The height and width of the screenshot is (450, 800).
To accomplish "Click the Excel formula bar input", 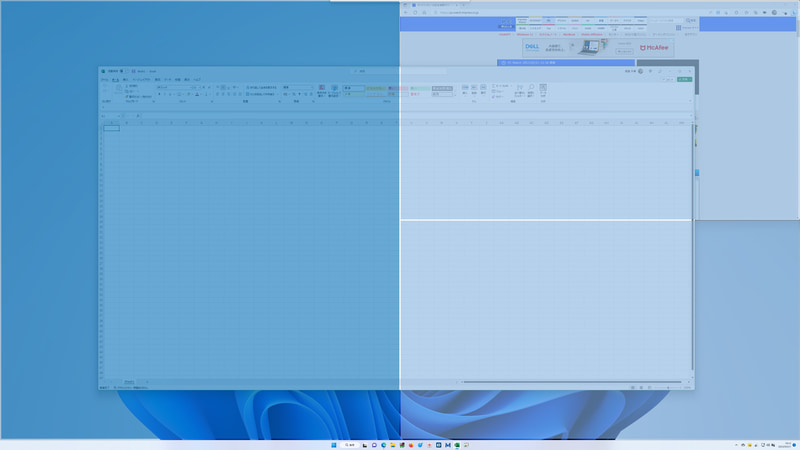I will coord(414,116).
